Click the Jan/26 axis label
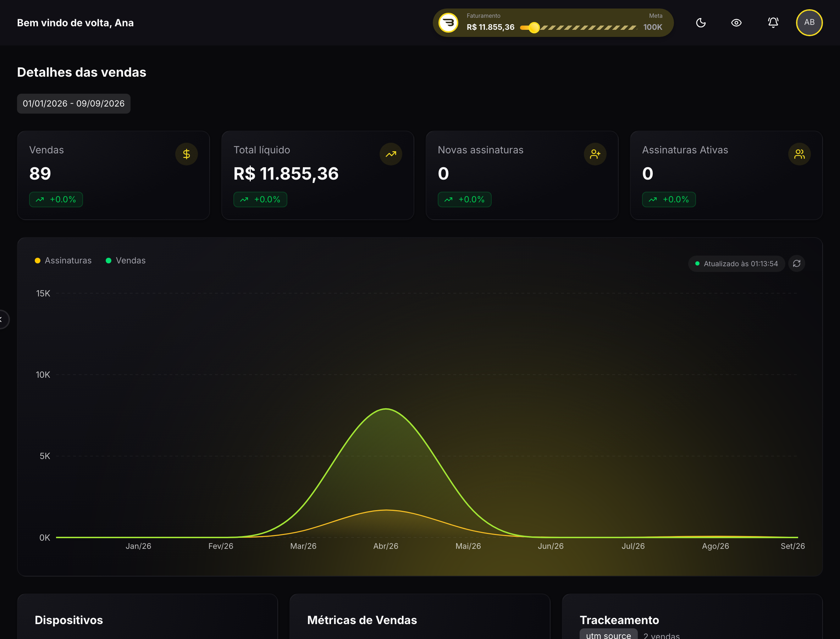The image size is (840, 639). (x=138, y=546)
